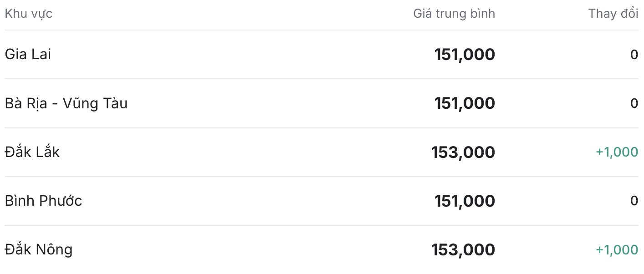The width and height of the screenshot is (644, 274).
Task: Select Bà Rịa - Vũng Tàu region
Action: [66, 103]
